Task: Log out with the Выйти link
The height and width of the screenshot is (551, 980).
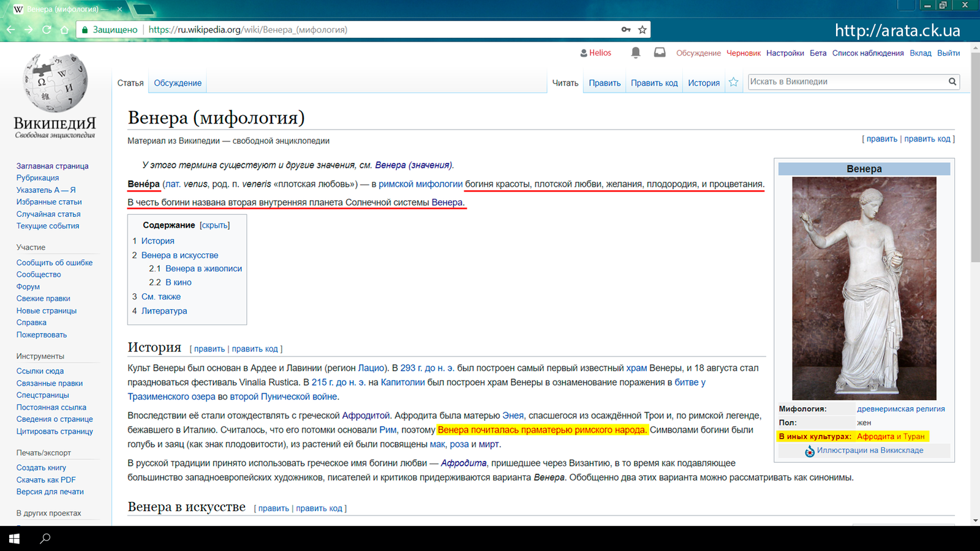Action: coord(949,53)
